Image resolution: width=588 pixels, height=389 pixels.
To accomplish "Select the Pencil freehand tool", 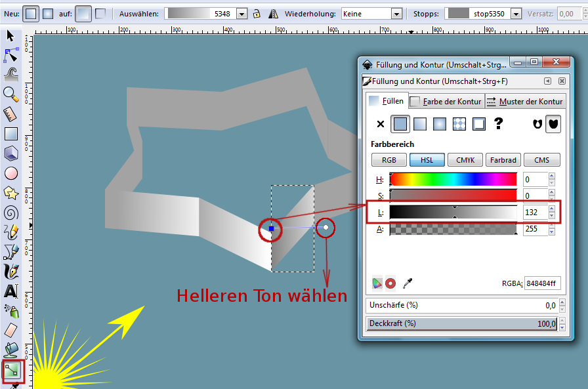I will (x=11, y=232).
